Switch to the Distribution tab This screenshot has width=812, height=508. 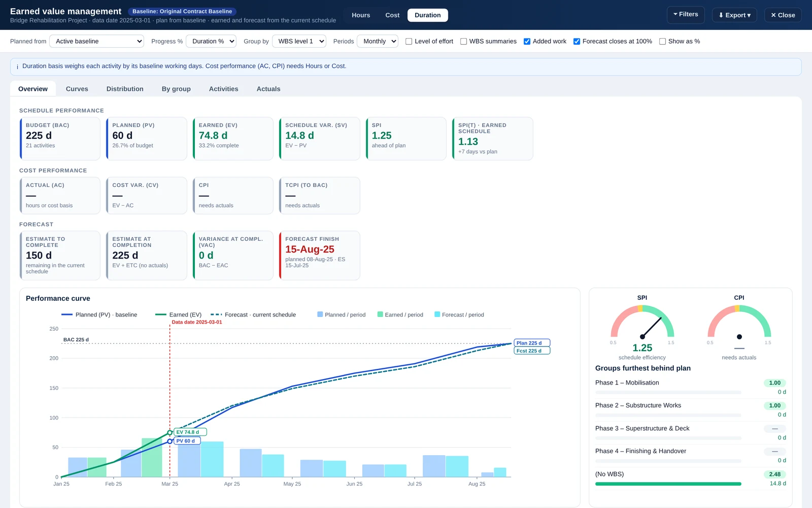(x=125, y=89)
